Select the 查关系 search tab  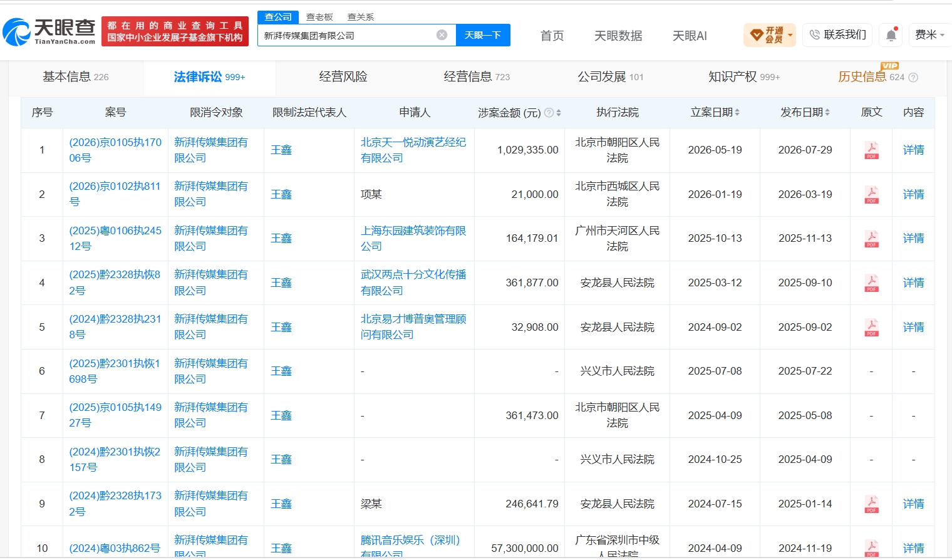click(x=361, y=17)
